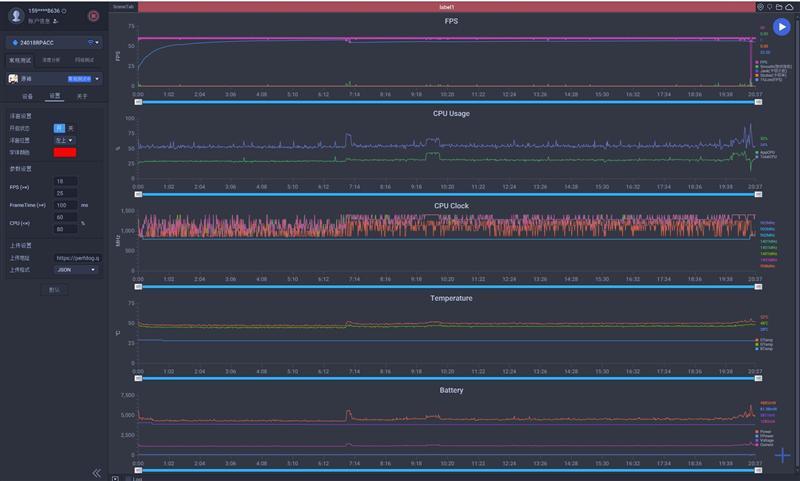Click the Battery chart title
Screen dimensions: 800x481
(451, 390)
